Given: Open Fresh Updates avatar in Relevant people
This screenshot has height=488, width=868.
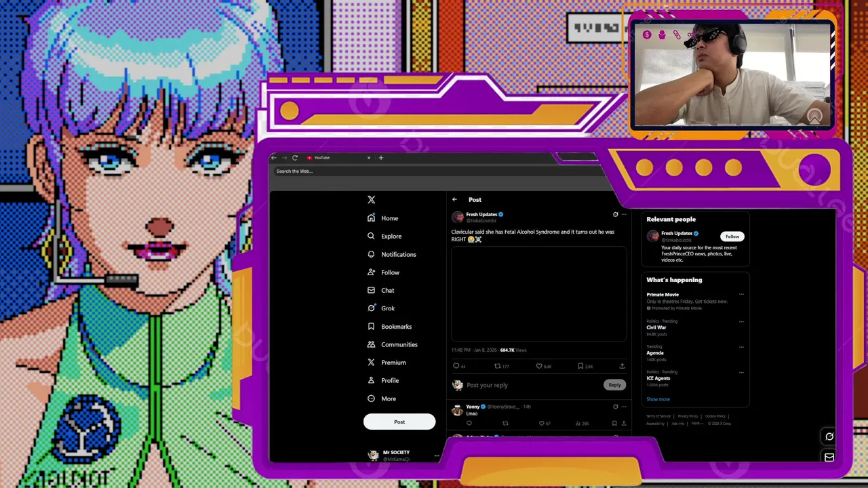Looking at the screenshot, I should tap(653, 236).
